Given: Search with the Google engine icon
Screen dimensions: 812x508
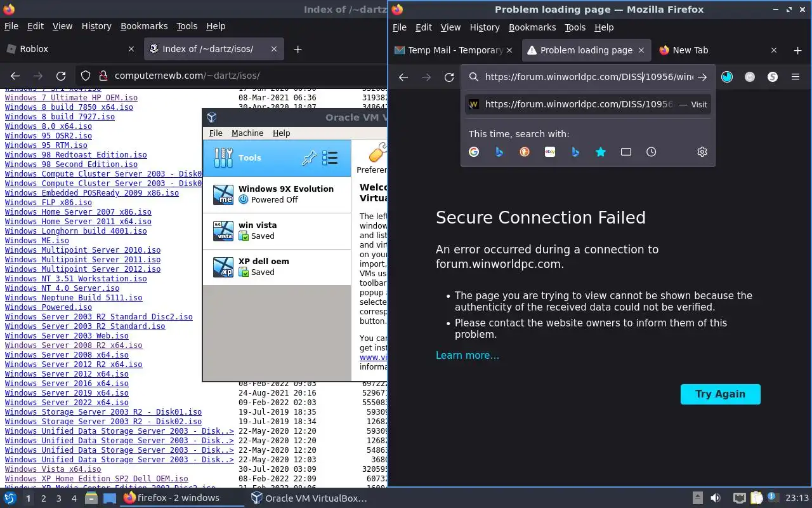Looking at the screenshot, I should [474, 152].
